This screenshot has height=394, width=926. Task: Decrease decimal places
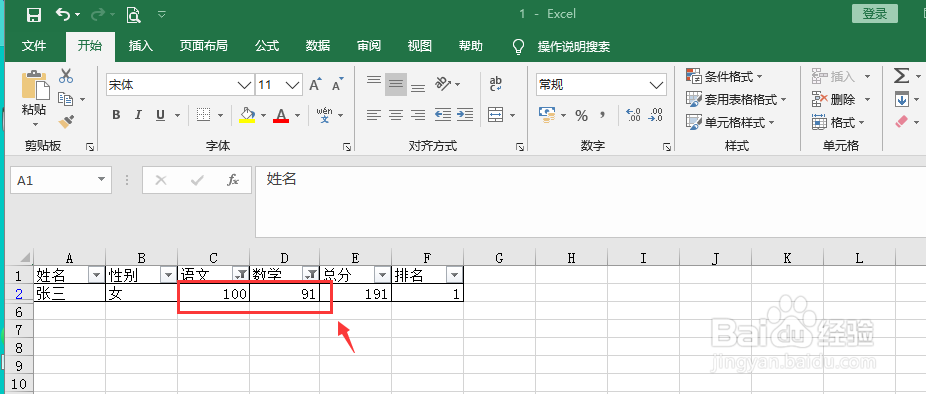[655, 115]
